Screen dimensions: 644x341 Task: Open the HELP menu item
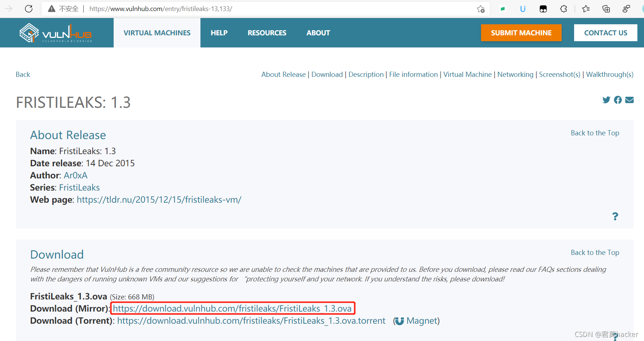click(x=219, y=33)
